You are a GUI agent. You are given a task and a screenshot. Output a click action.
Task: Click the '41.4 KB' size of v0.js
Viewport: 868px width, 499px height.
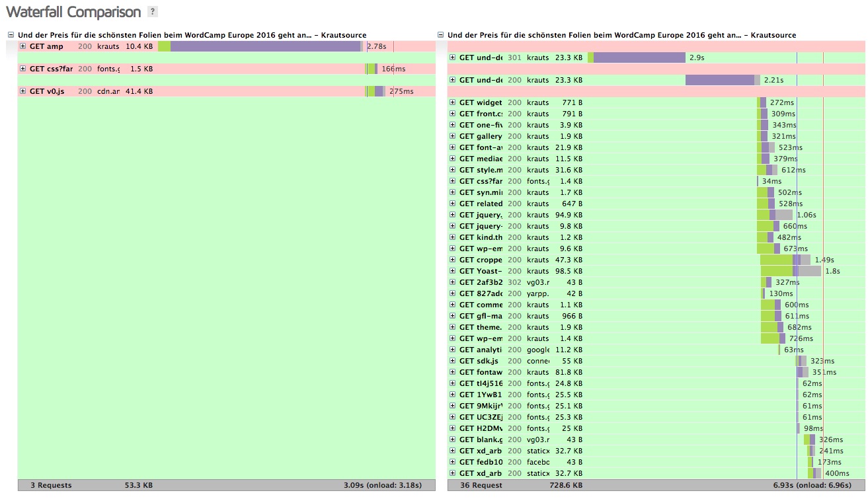tap(139, 91)
